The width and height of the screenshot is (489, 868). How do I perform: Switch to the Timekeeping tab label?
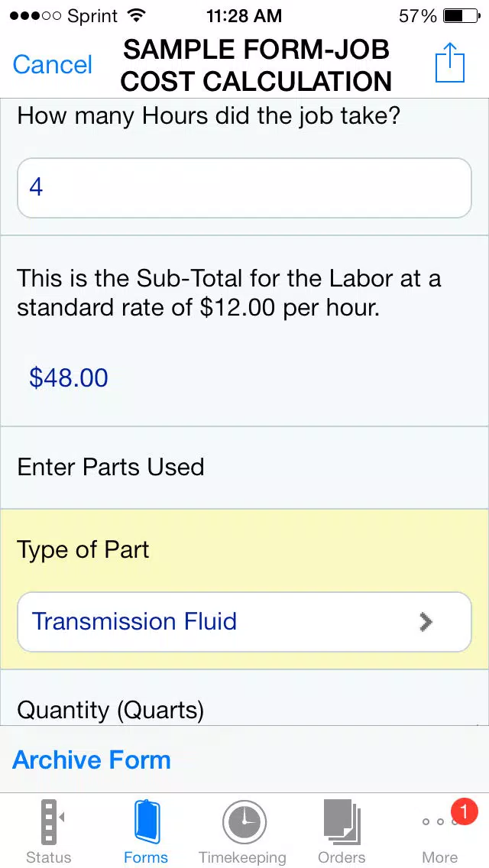242,857
